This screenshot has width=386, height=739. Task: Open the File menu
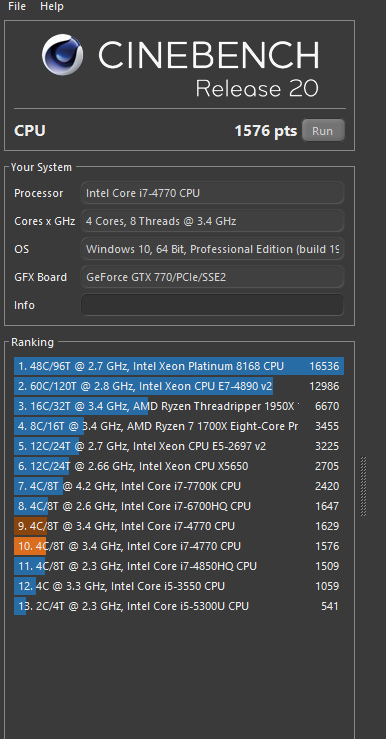17,6
